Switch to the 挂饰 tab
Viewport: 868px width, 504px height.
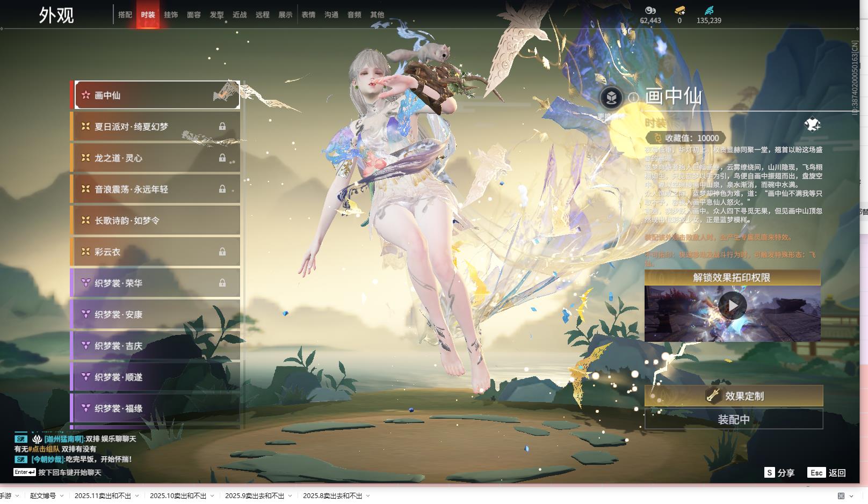pyautogui.click(x=171, y=14)
